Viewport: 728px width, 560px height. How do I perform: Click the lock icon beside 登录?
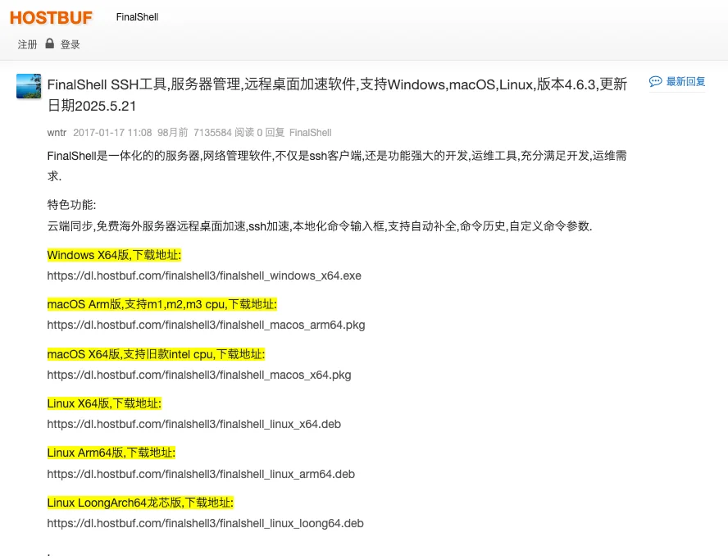click(x=50, y=43)
